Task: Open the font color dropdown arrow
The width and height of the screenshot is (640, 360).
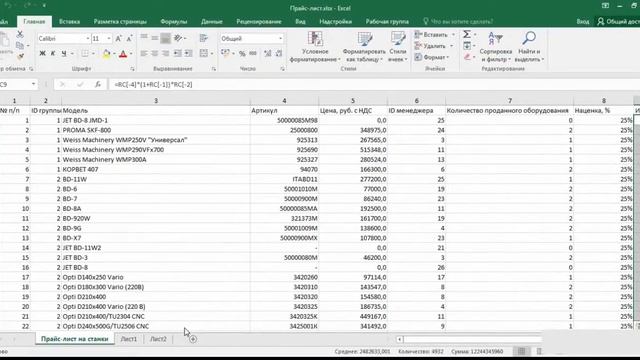Action: pos(131,53)
